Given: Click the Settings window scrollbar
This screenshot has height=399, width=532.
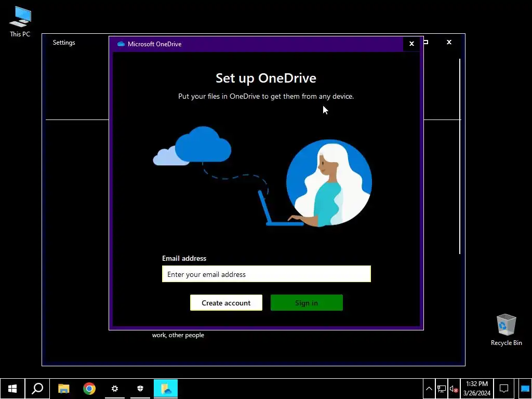Looking at the screenshot, I should (460, 156).
